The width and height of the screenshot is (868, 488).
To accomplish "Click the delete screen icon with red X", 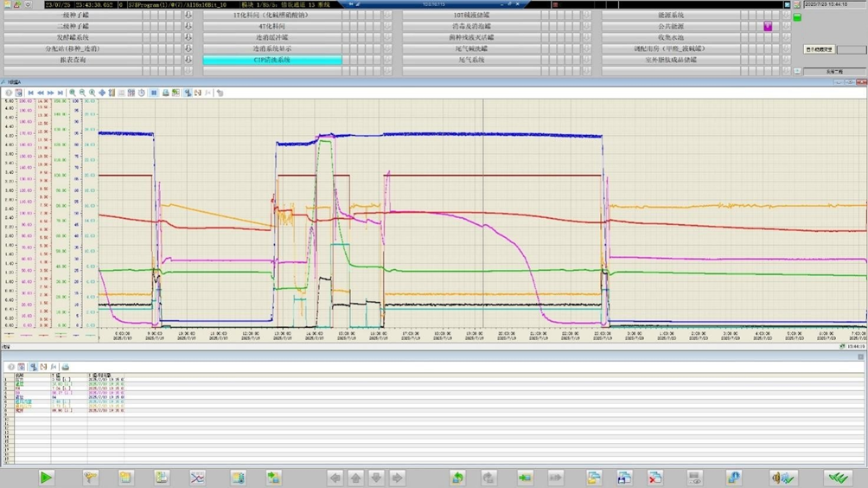I will [655, 478].
